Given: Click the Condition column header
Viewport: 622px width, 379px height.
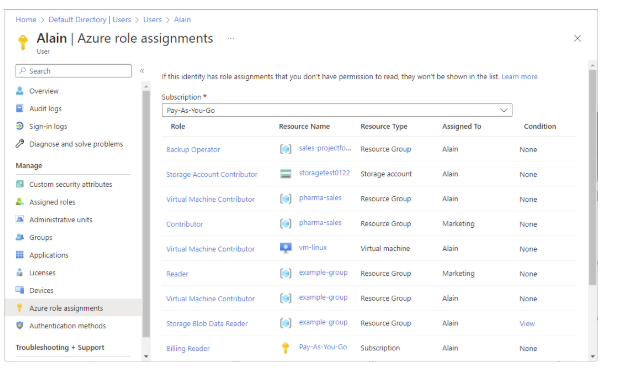Looking at the screenshot, I should tap(540, 126).
